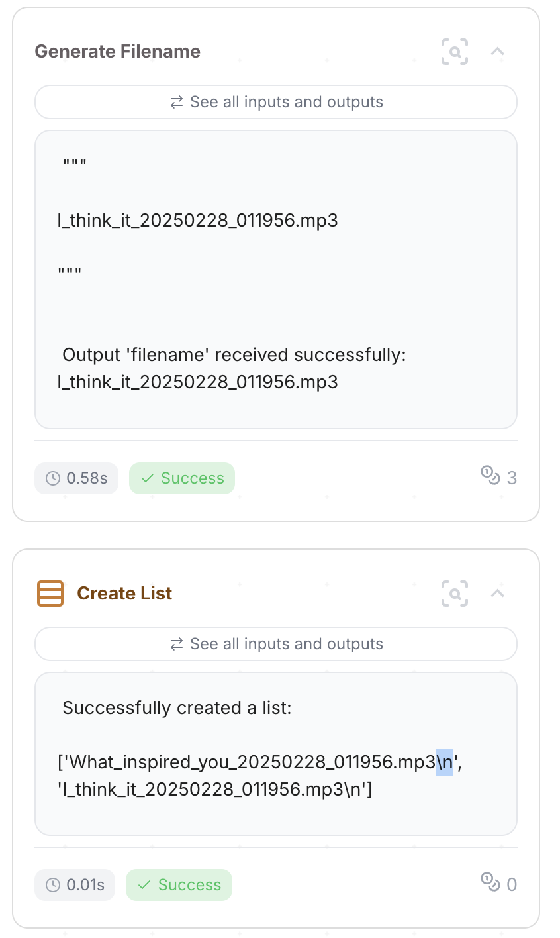Collapse the Create List card

[x=498, y=594]
